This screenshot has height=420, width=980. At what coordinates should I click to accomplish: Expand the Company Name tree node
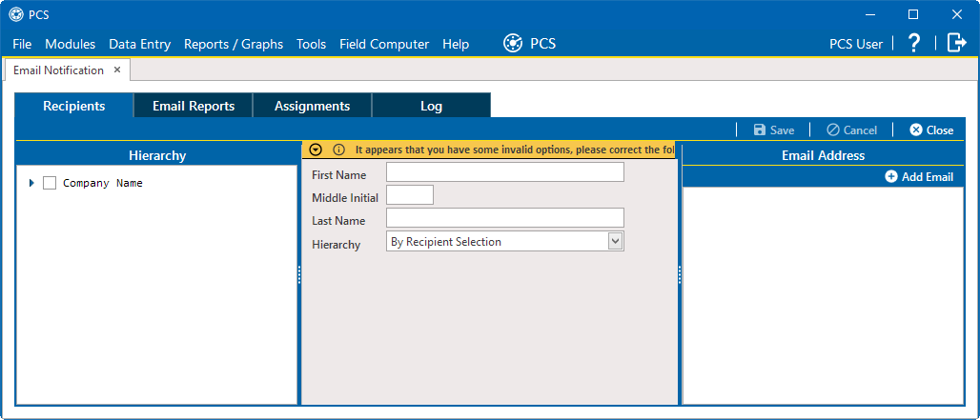coord(31,184)
